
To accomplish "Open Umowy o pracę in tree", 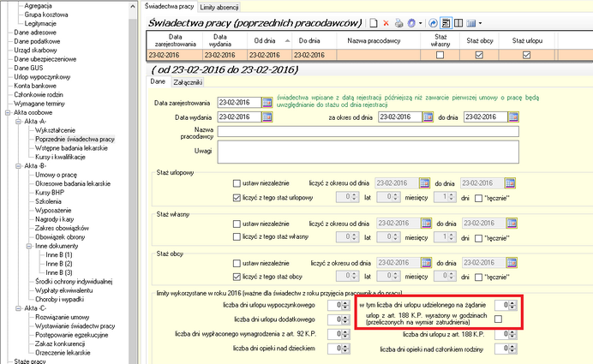I will [x=56, y=175].
